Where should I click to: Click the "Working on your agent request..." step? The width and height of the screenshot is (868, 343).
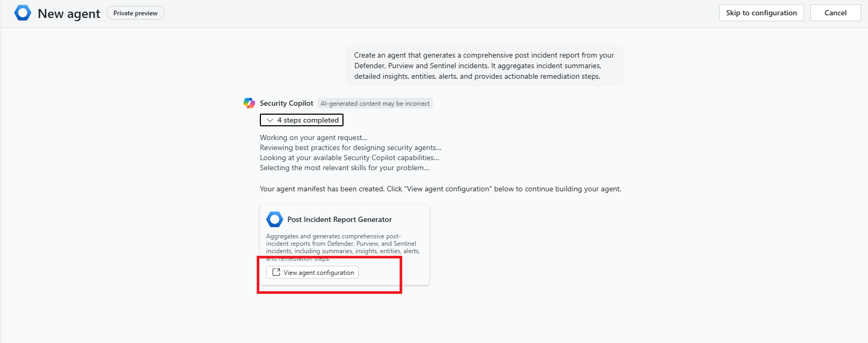pos(313,137)
